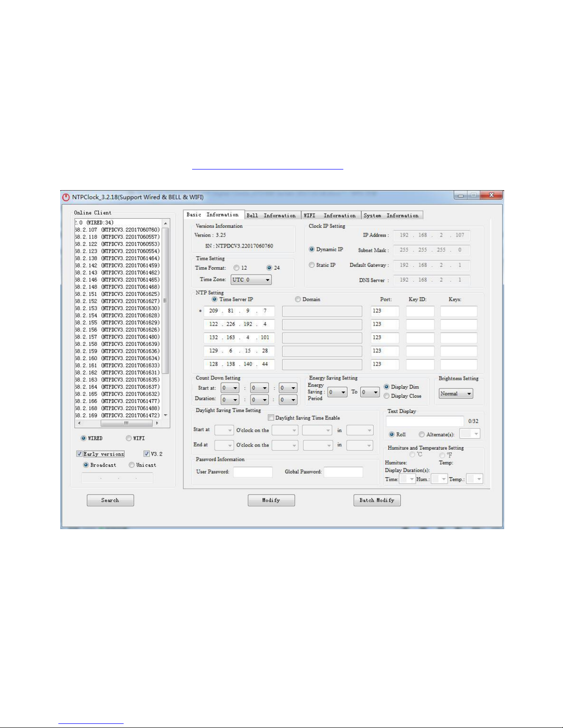563x728 pixels.
Task: Enable Daylight Saving Time checkbox
Action: coord(271,418)
